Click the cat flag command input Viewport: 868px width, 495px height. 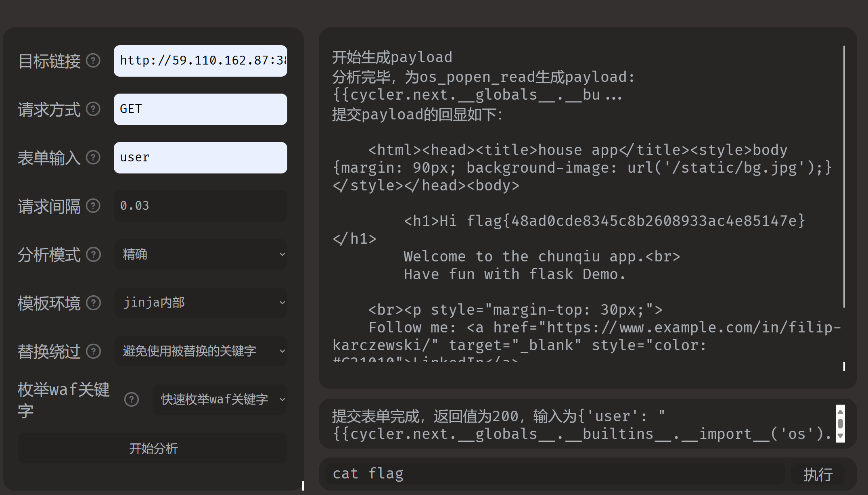[x=555, y=474]
